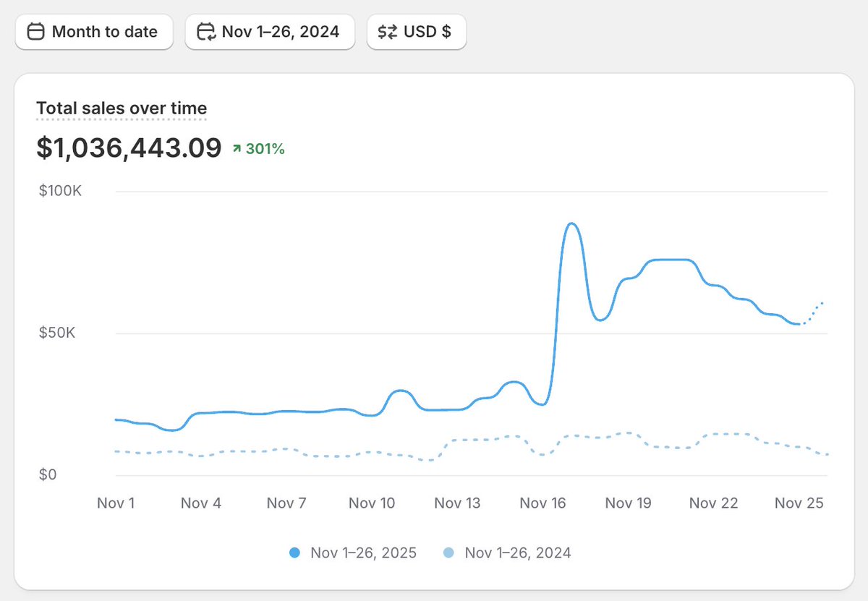Image resolution: width=868 pixels, height=601 pixels.
Task: Click the calendar icon on Month to date
Action: tap(36, 32)
